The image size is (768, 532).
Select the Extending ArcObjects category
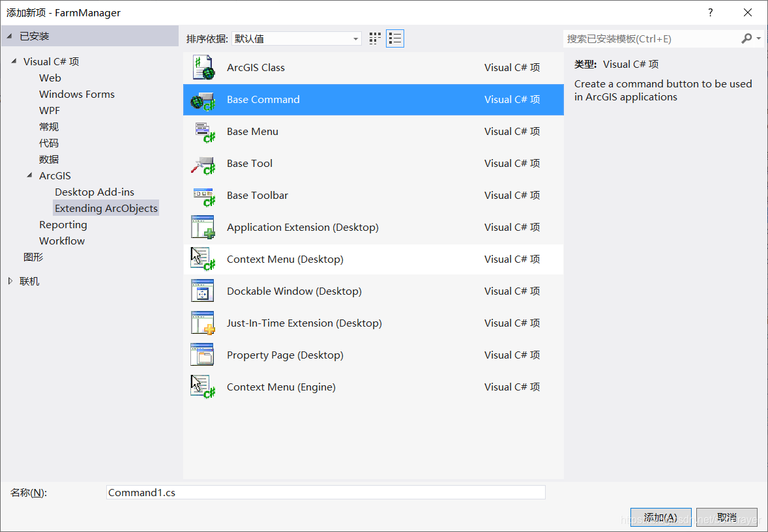[x=106, y=208]
